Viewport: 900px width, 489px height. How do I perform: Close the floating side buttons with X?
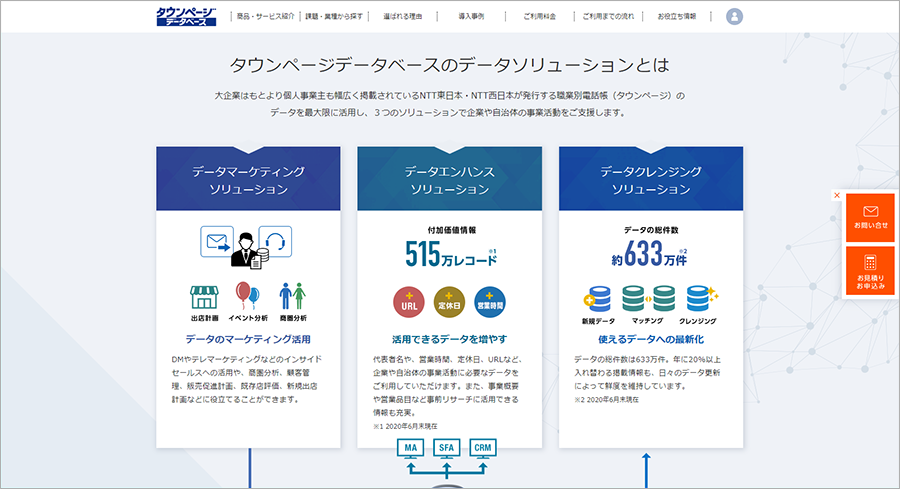pos(837,195)
